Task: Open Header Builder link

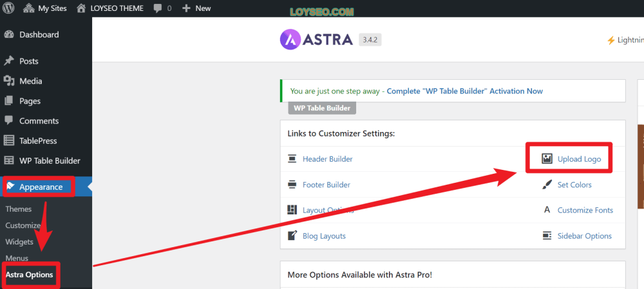Action: 327,159
